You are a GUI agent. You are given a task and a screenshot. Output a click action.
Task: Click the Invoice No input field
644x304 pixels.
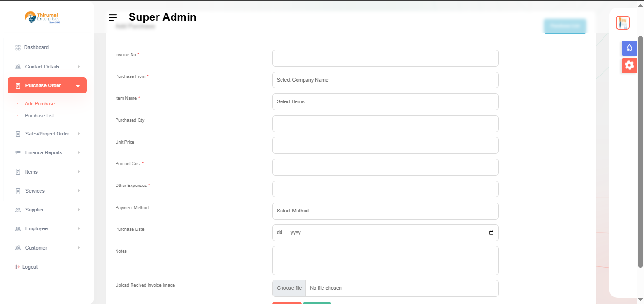[385, 58]
